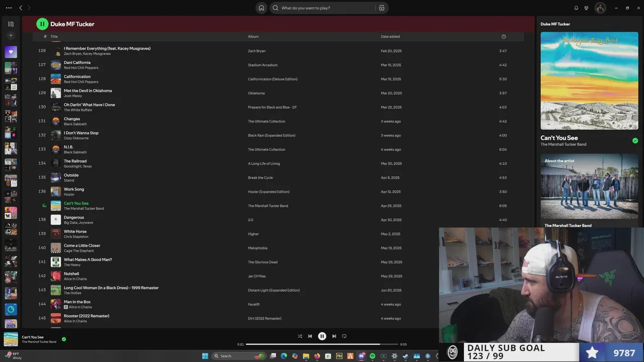
Task: Toggle saved checkmark beside Can't You See in right panel
Action: coord(635,141)
